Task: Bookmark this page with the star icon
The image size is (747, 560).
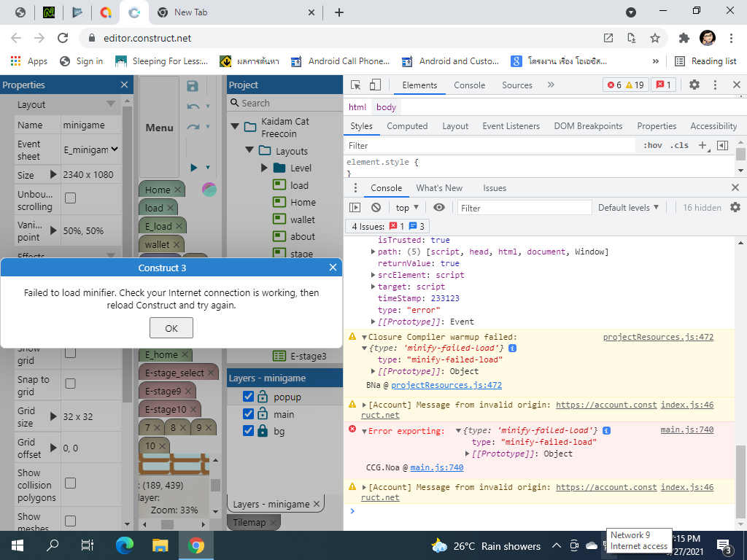Action: click(x=655, y=38)
